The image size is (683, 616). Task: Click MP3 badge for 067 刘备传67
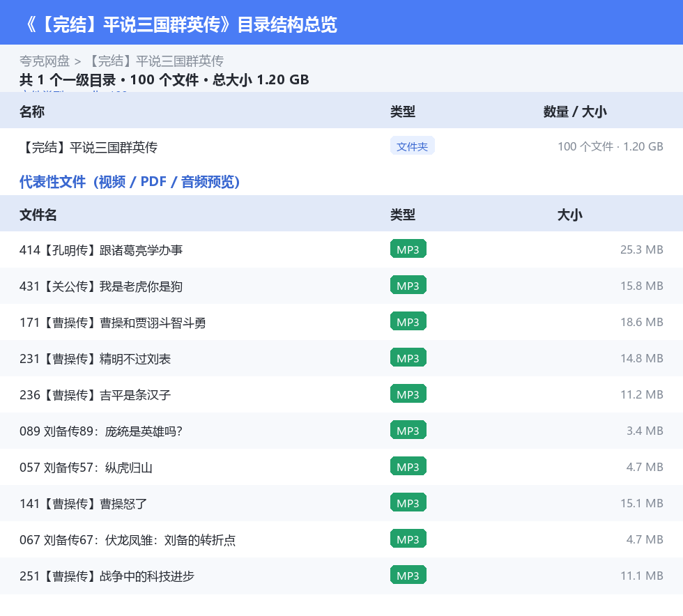click(408, 539)
